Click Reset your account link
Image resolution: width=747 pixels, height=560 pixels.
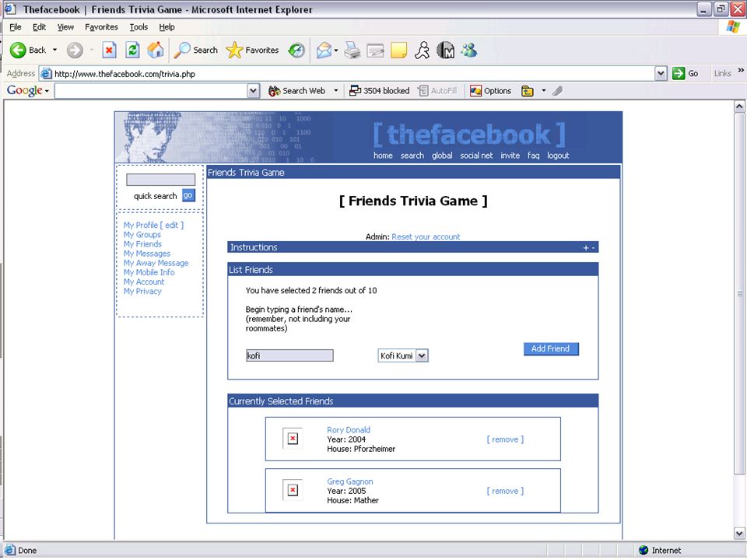(426, 236)
